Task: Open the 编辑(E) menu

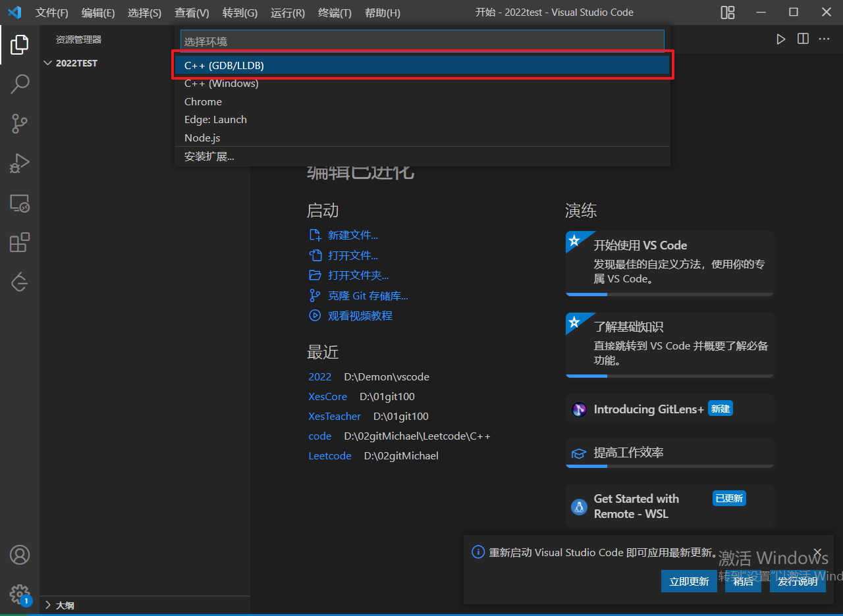Action: click(98, 13)
